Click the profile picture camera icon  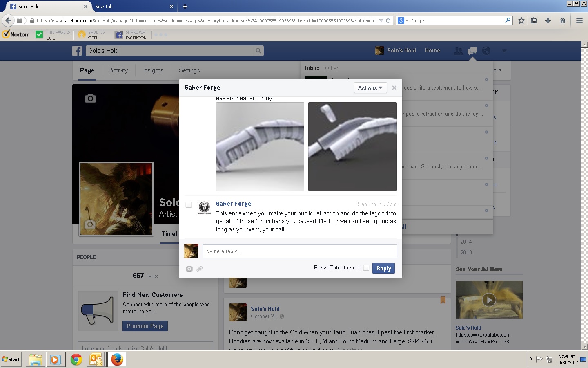click(x=90, y=224)
